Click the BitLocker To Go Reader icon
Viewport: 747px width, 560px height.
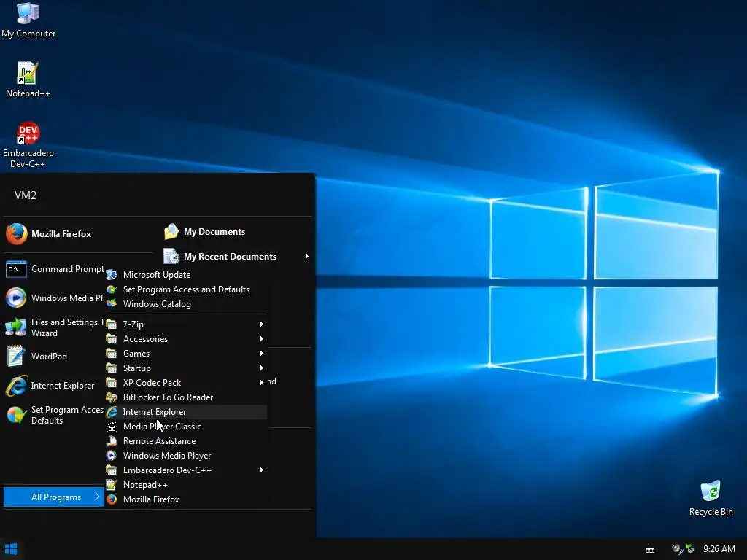[x=112, y=397]
